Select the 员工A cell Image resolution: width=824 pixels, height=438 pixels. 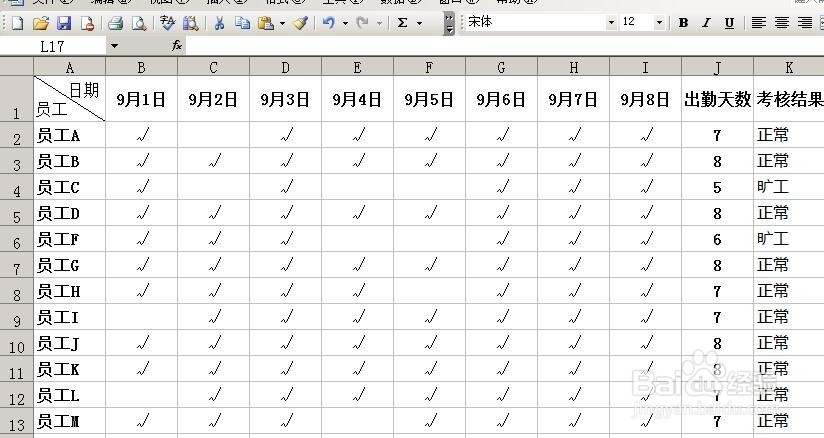click(69, 135)
